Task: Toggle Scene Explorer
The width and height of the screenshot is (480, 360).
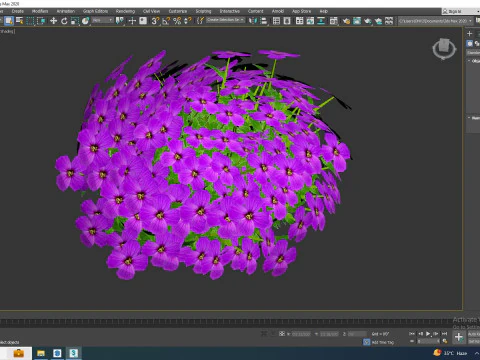Action: point(276,21)
